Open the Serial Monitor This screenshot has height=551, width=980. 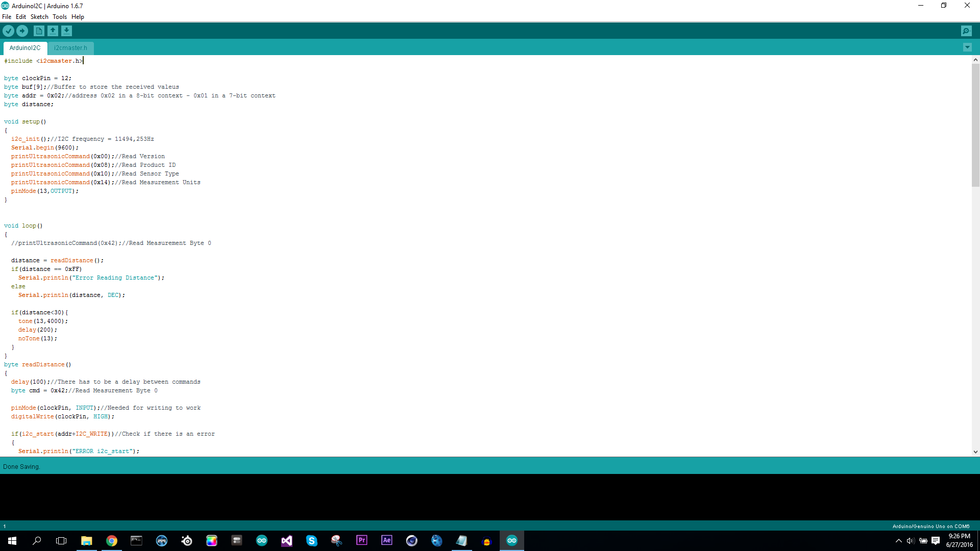(x=967, y=31)
